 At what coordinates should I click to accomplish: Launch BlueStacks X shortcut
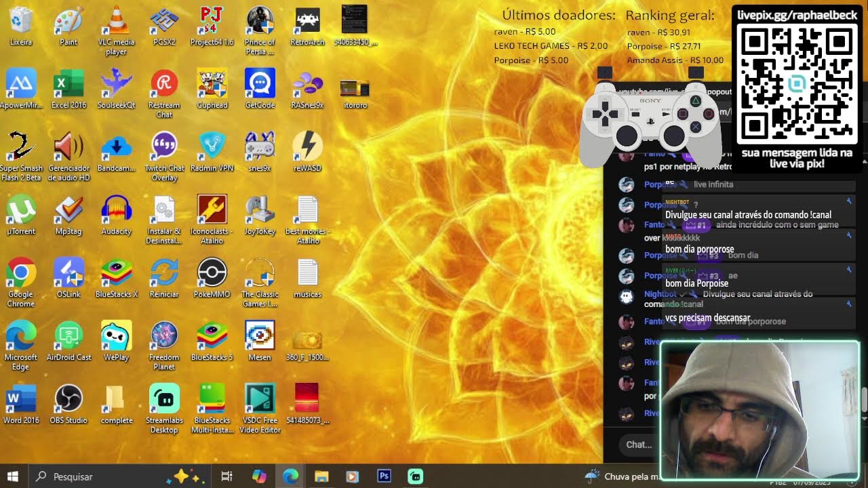pos(117,279)
